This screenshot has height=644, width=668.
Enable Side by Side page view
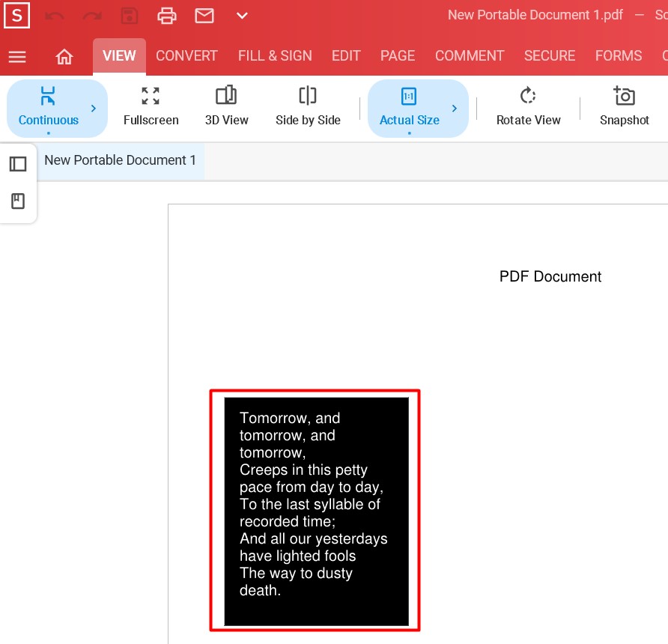308,107
